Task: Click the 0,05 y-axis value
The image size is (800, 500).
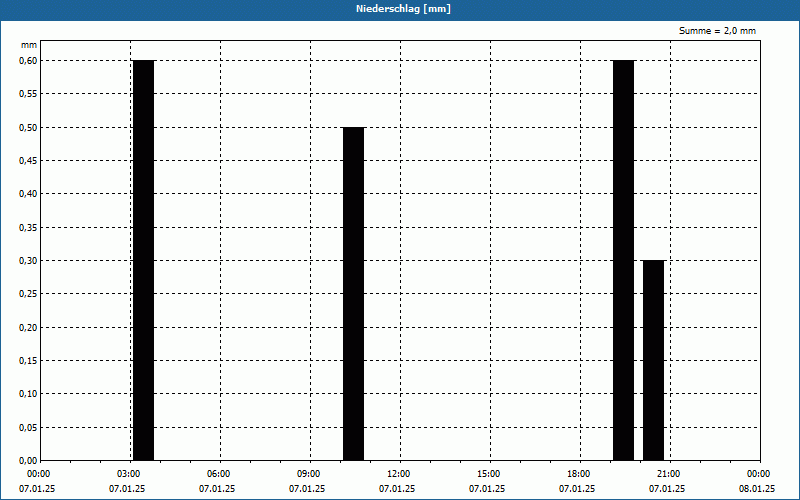Action: point(28,428)
